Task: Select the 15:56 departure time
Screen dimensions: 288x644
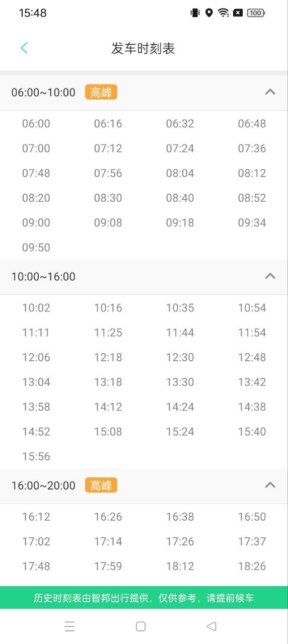Action: pyautogui.click(x=36, y=456)
